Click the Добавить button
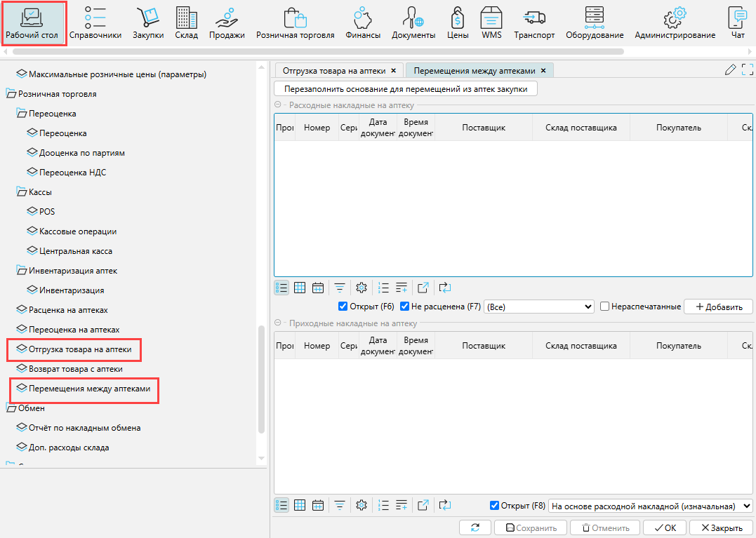Viewport: 756px width, 538px height. point(718,307)
